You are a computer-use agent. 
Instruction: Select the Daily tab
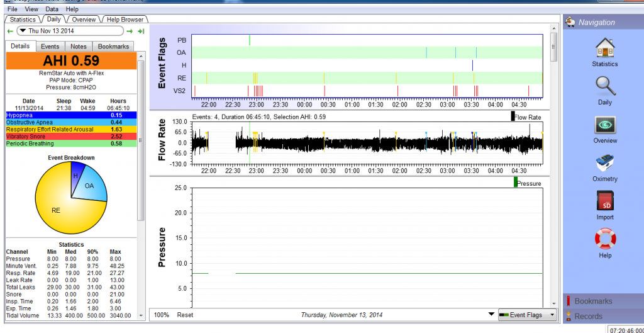point(54,20)
